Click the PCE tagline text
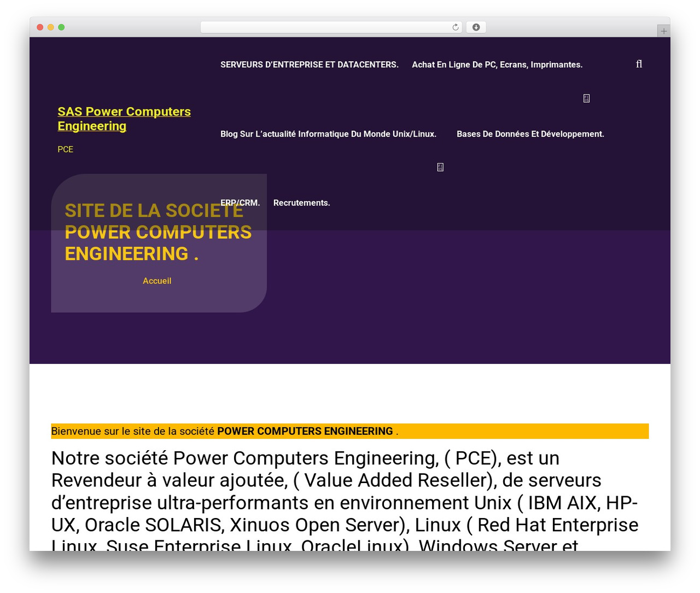700x593 pixels. tap(65, 149)
